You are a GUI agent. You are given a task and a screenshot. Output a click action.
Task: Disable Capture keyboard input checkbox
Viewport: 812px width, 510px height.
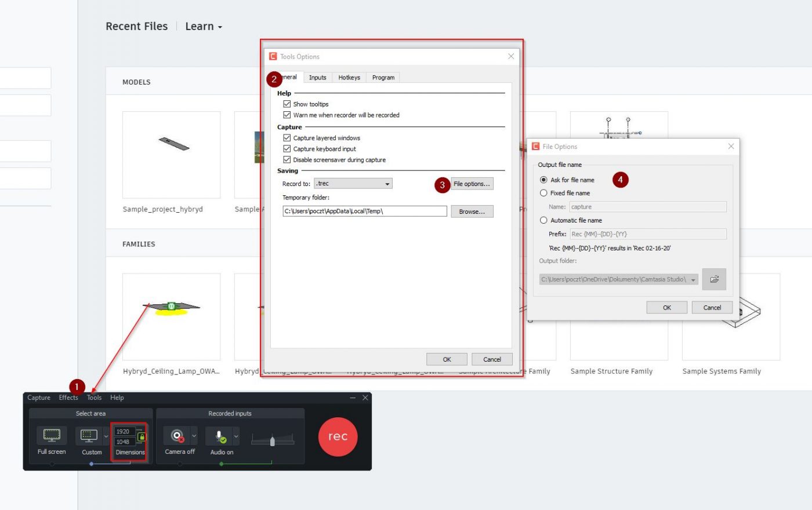pyautogui.click(x=287, y=149)
